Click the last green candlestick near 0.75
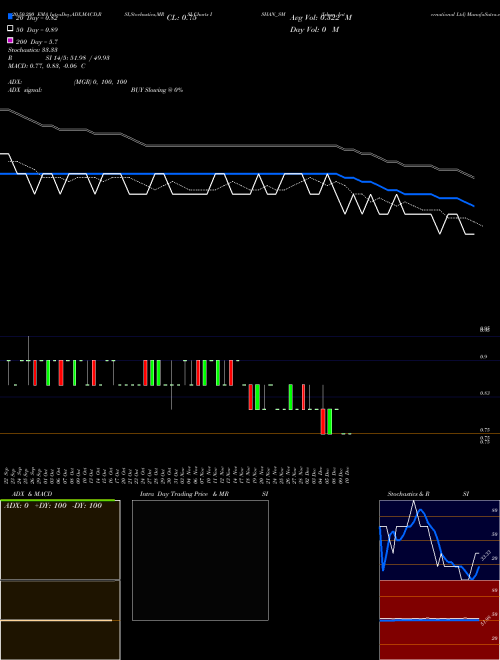500x660 pixels. (x=330, y=421)
